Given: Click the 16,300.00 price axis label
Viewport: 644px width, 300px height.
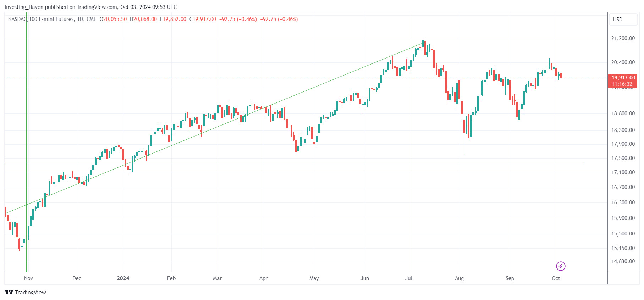Looking at the screenshot, I should [x=623, y=202].
